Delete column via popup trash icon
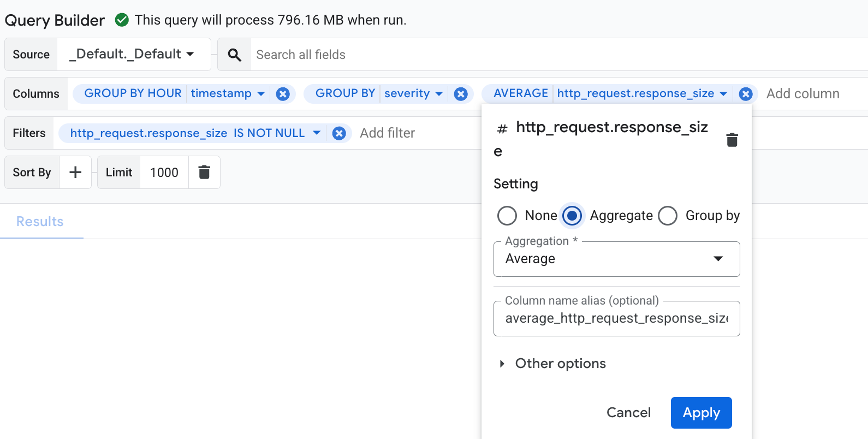Viewport: 868px width, 439px height. [732, 140]
